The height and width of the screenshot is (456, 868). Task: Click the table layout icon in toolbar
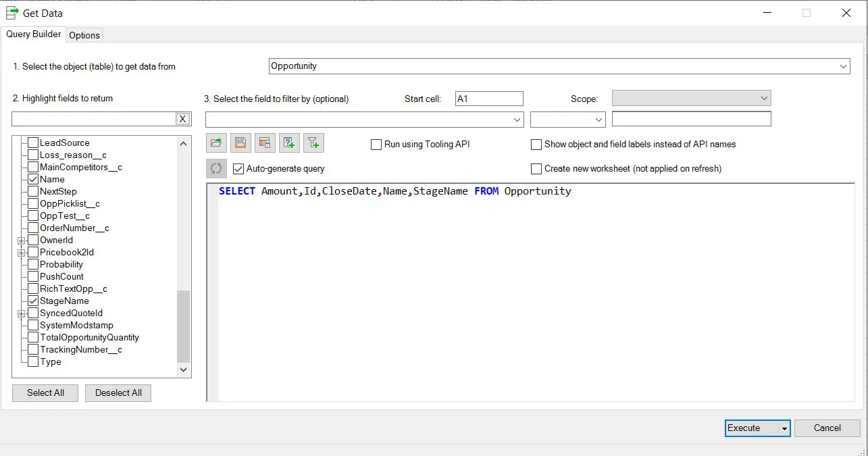point(265,143)
